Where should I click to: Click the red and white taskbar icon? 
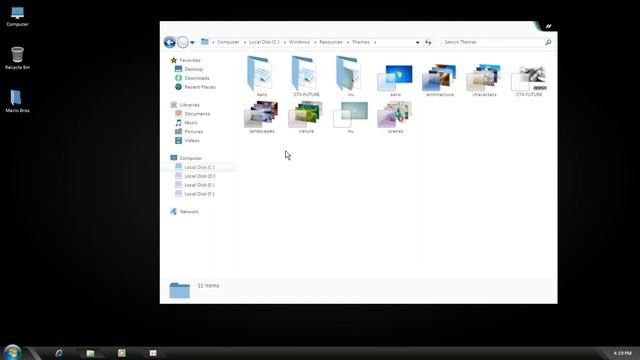point(153,353)
